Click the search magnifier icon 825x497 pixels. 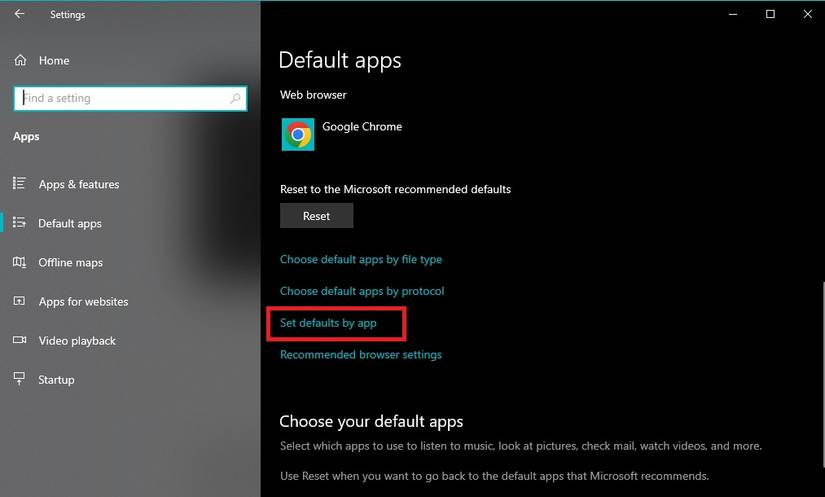coord(235,98)
